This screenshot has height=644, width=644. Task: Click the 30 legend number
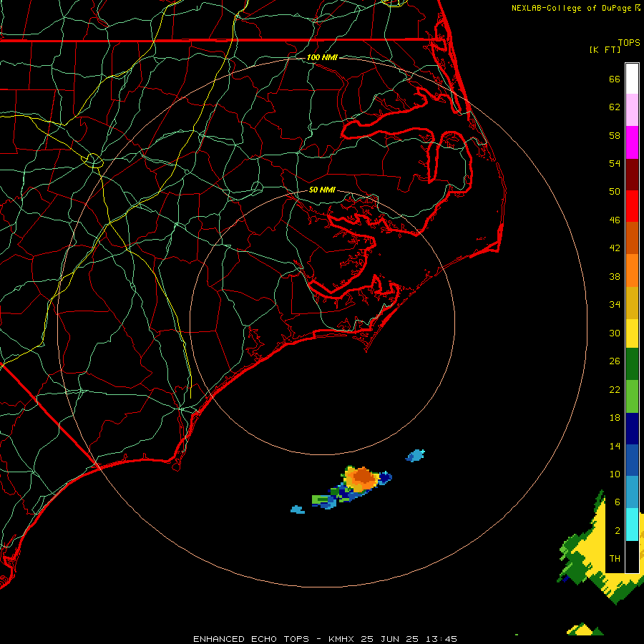pos(615,333)
